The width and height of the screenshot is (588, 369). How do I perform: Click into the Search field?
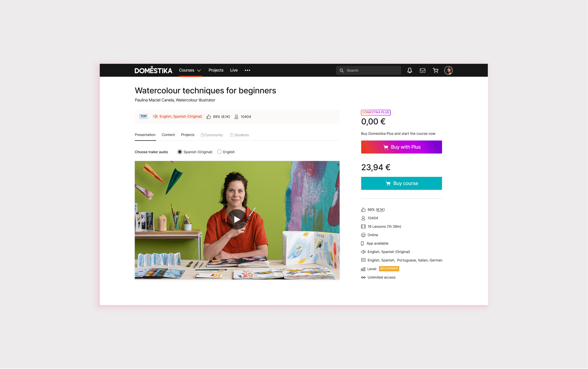tap(368, 71)
